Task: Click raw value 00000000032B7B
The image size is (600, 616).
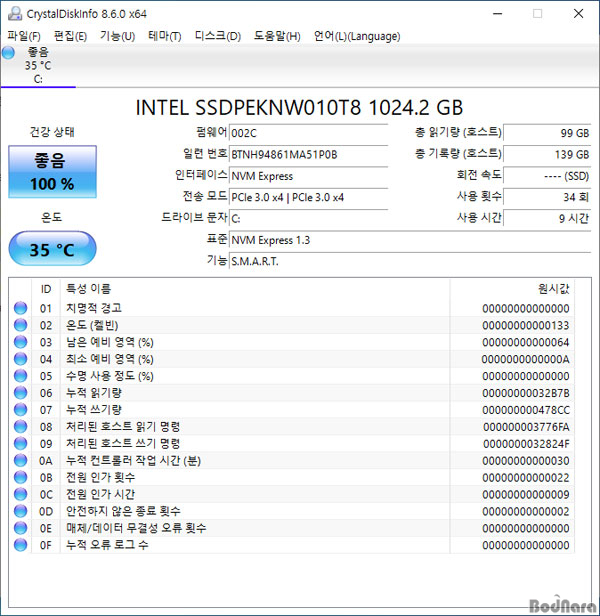Action: coord(526,393)
